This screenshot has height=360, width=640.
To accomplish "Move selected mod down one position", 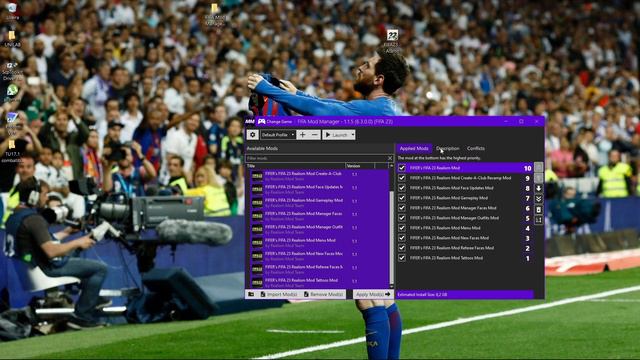I will coord(539,189).
